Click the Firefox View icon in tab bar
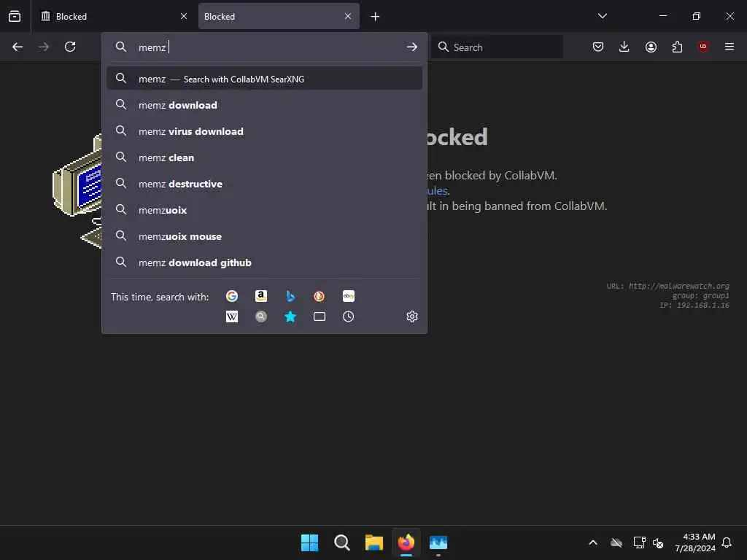Viewport: 747px width, 560px height. tap(15, 16)
